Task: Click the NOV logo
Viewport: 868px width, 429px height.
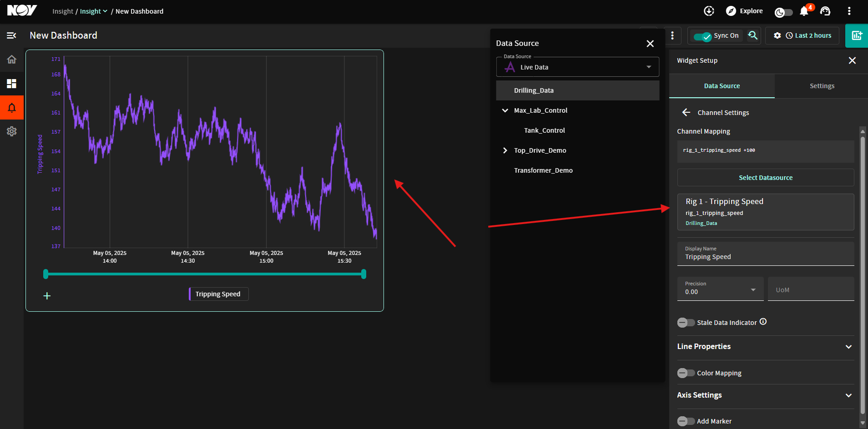Action: (x=22, y=10)
